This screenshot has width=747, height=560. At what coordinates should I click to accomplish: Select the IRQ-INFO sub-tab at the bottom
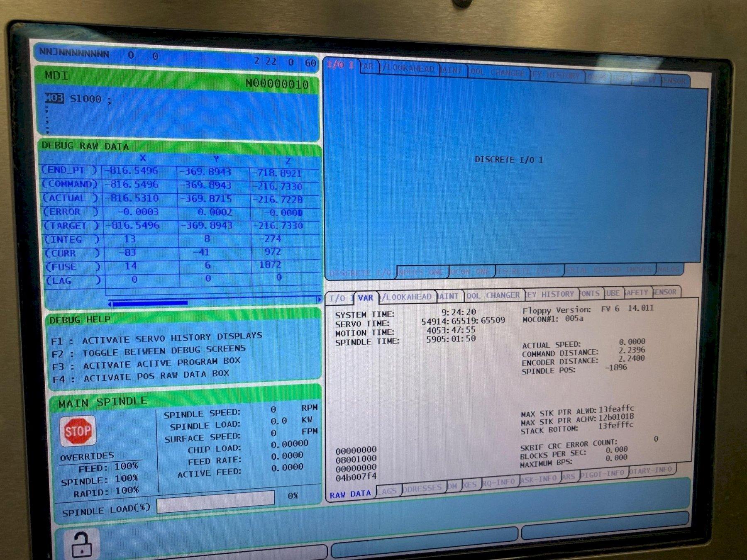point(498,482)
